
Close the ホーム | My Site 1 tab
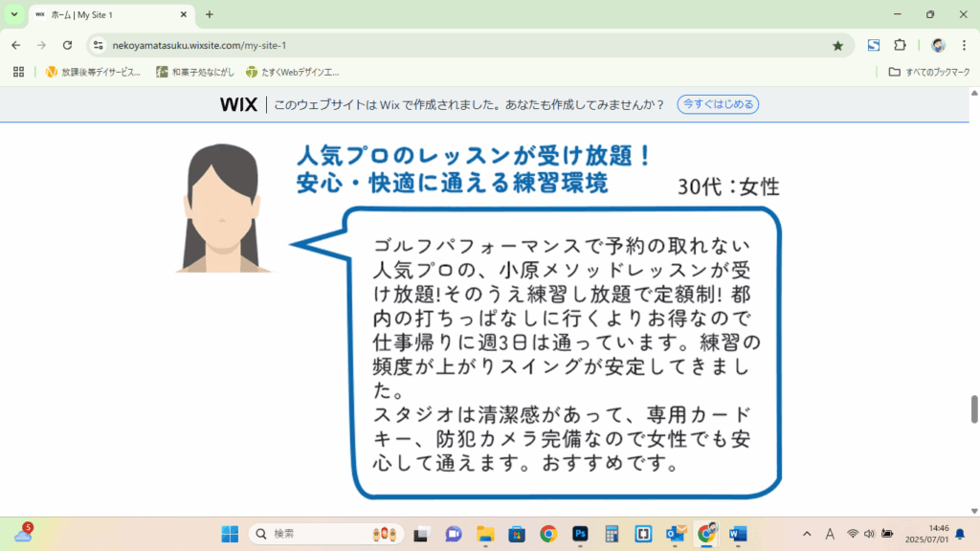[x=184, y=14]
